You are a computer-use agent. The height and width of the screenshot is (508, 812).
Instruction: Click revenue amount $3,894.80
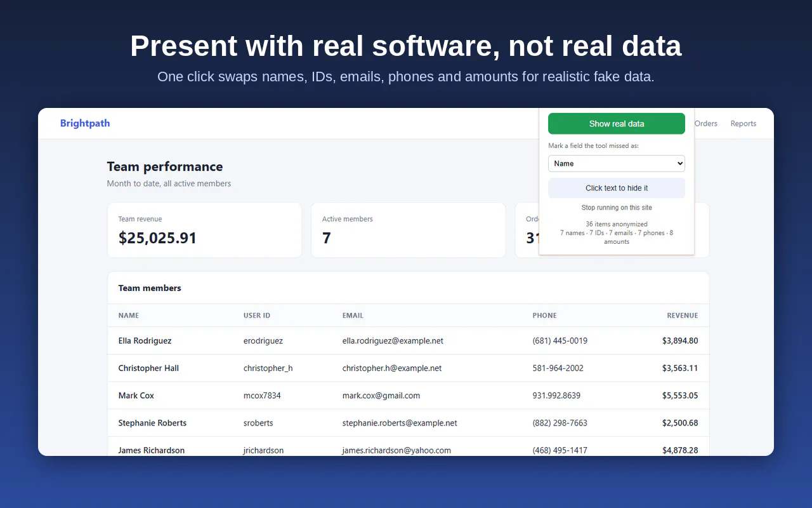pos(680,341)
